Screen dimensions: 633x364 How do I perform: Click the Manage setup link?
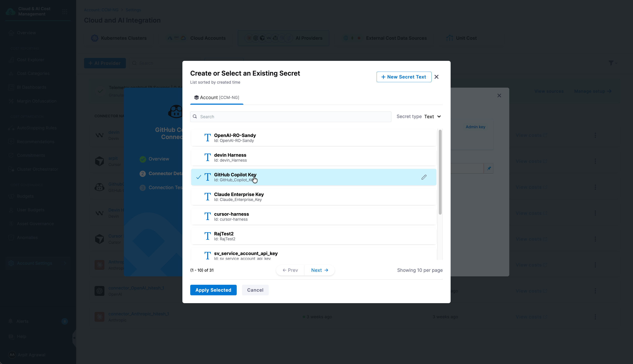593,91
